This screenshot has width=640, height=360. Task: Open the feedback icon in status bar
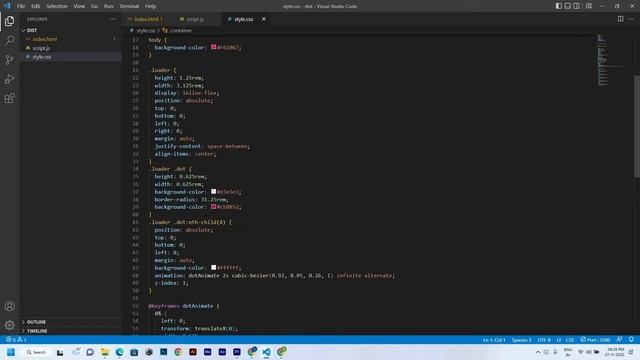620,340
